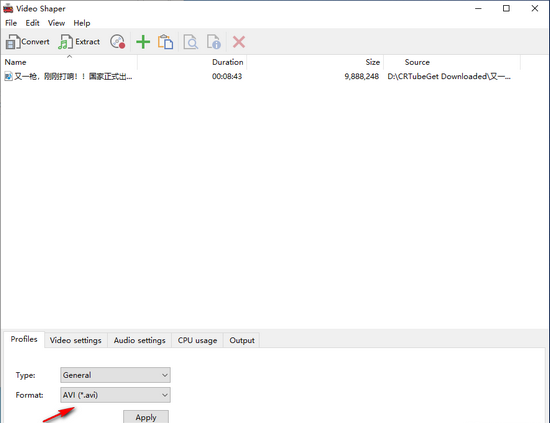Click the source path D:\CRTubeGet Downloaded

click(449, 76)
